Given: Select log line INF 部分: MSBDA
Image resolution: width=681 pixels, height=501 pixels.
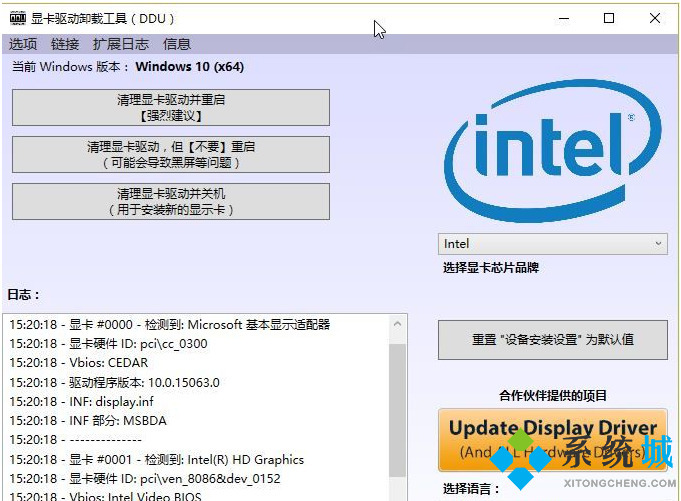Looking at the screenshot, I should click(88, 421).
